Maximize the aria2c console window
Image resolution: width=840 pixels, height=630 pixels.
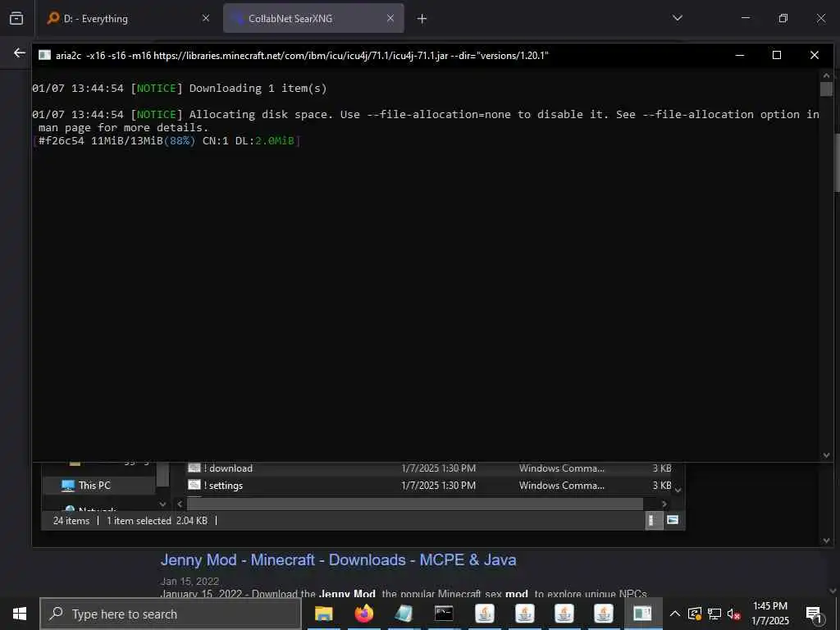tap(777, 55)
